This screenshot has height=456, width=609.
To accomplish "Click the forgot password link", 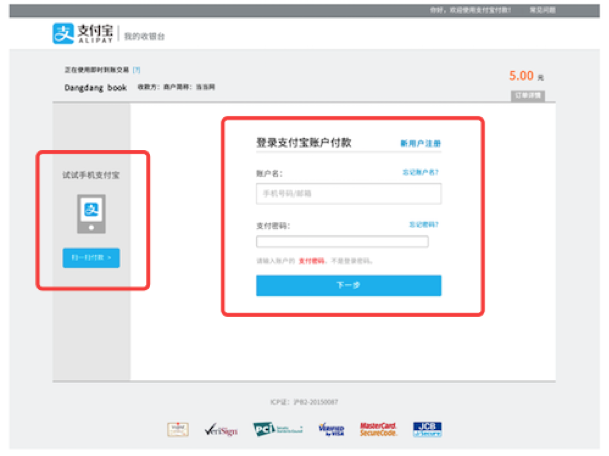I will coord(424,225).
